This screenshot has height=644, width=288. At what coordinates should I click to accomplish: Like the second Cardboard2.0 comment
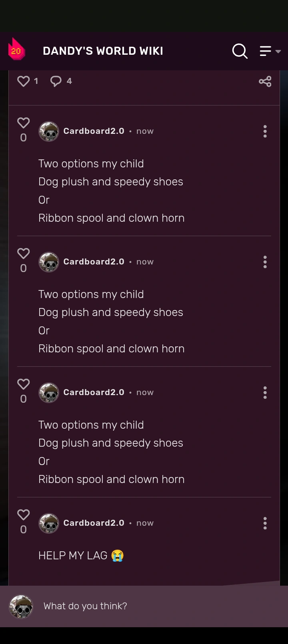24,254
